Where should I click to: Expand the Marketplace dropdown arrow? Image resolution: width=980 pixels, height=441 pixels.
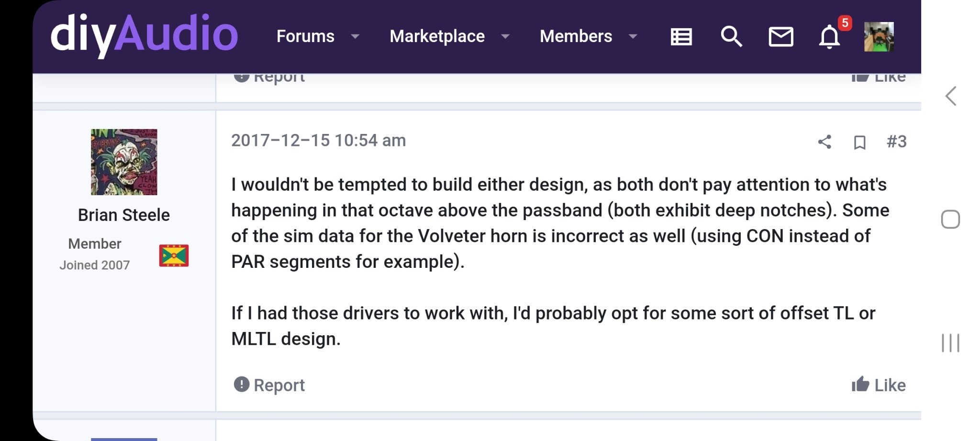[505, 36]
